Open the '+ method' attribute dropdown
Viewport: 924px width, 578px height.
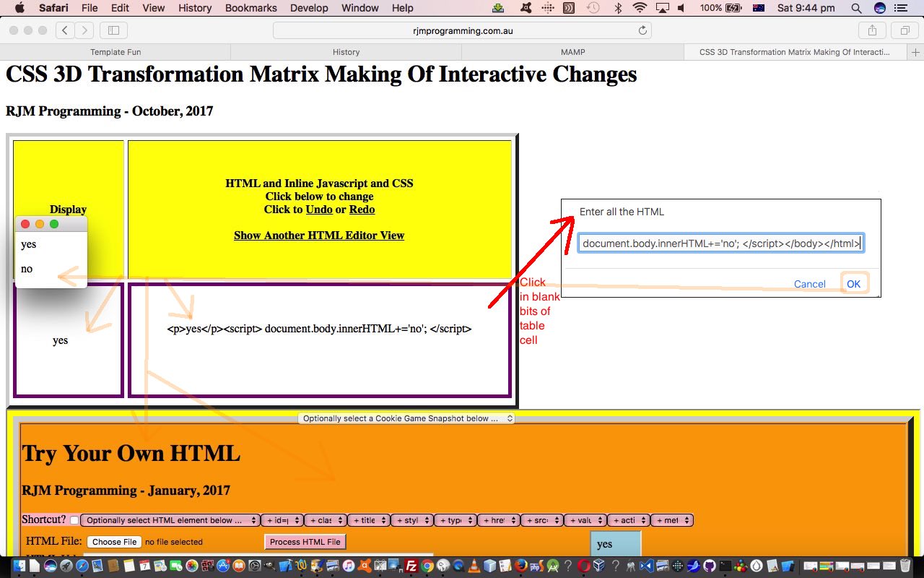pos(672,520)
